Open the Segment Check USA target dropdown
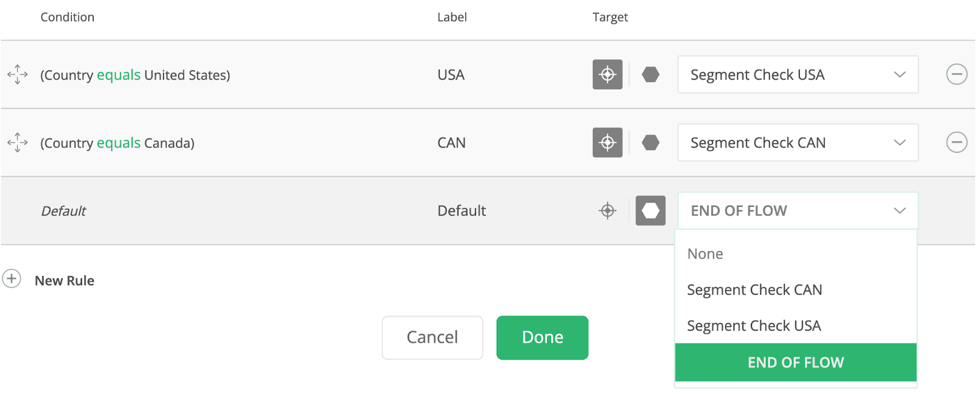Image resolution: width=980 pixels, height=395 pixels. coord(797,75)
